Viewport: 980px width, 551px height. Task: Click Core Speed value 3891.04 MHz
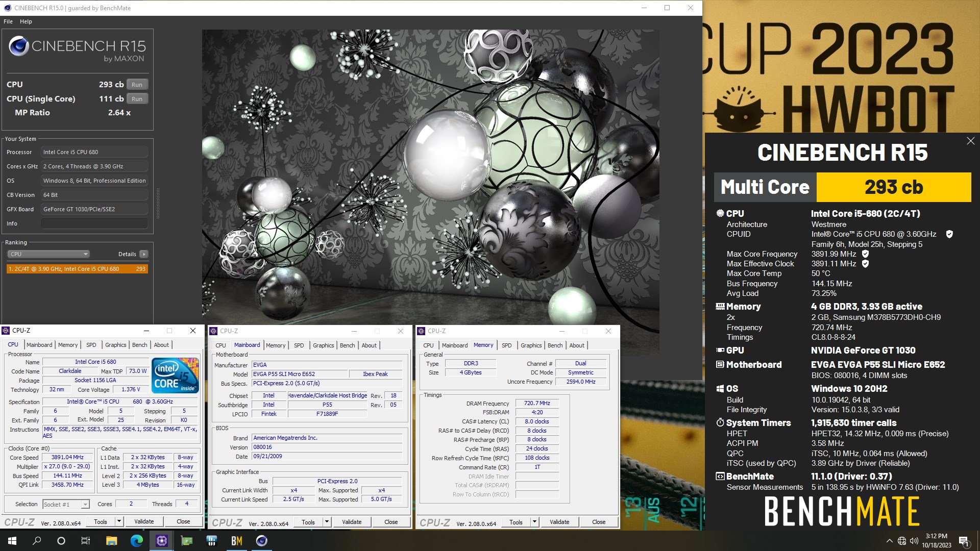(67, 457)
